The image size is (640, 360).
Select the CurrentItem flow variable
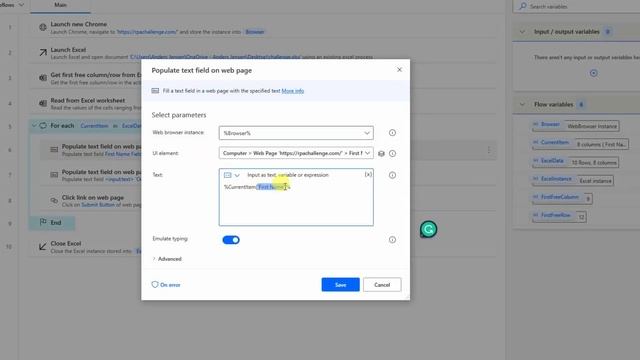pos(580,144)
